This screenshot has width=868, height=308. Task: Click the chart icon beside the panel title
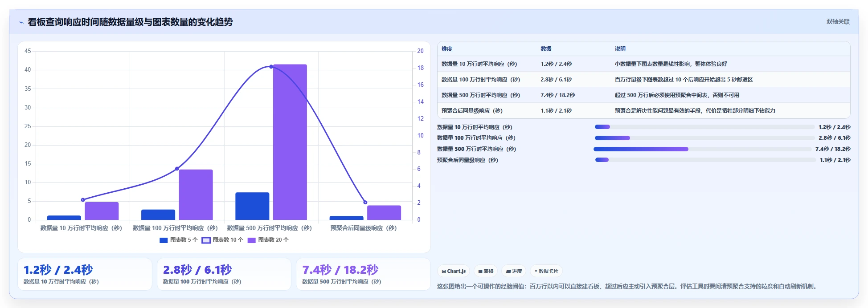[x=21, y=22]
